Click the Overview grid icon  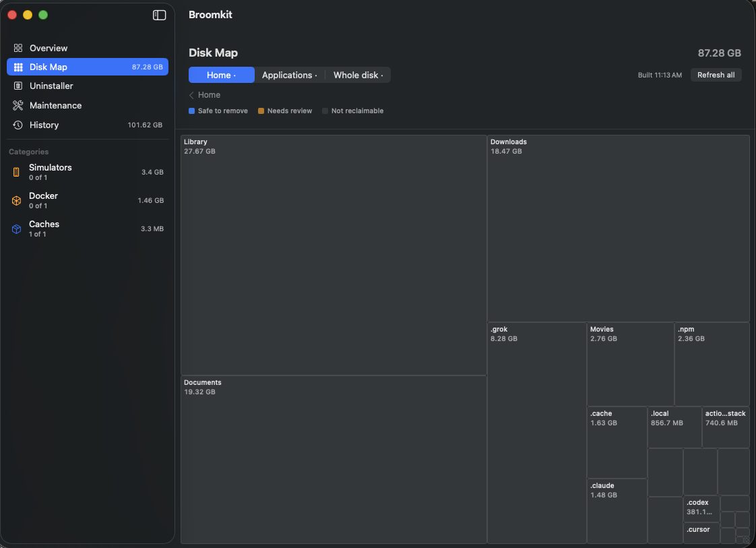pyautogui.click(x=18, y=48)
